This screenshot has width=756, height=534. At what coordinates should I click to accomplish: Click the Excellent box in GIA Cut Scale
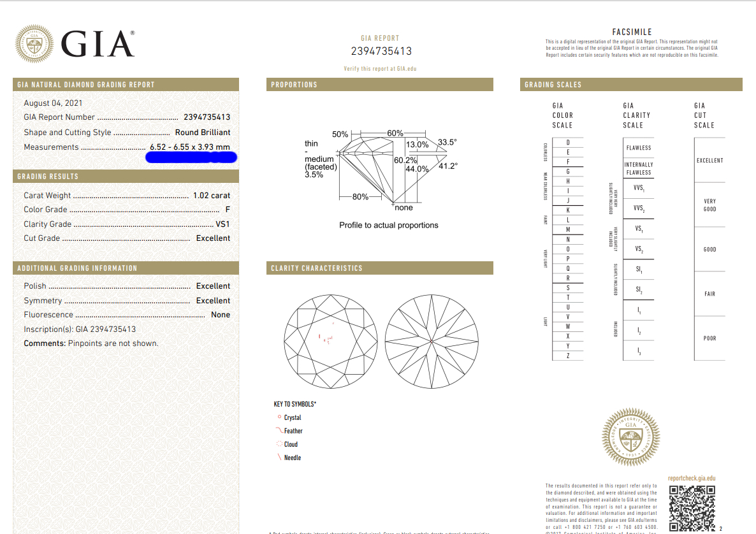tap(709, 161)
